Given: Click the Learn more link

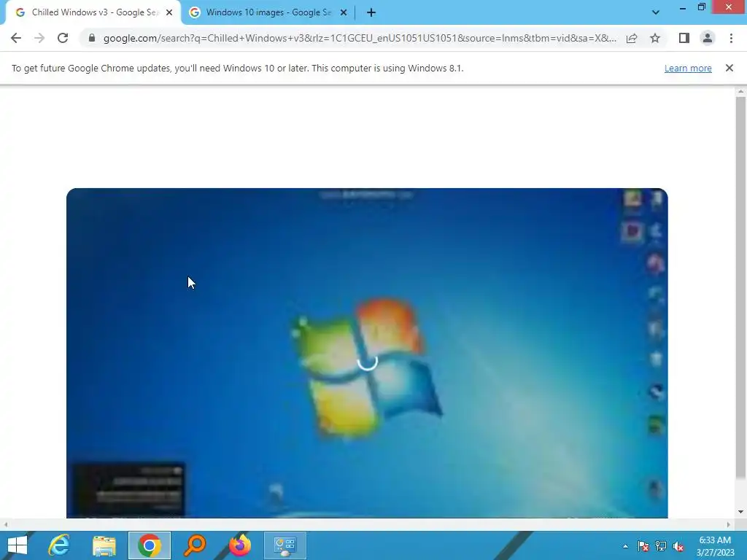Looking at the screenshot, I should point(688,68).
